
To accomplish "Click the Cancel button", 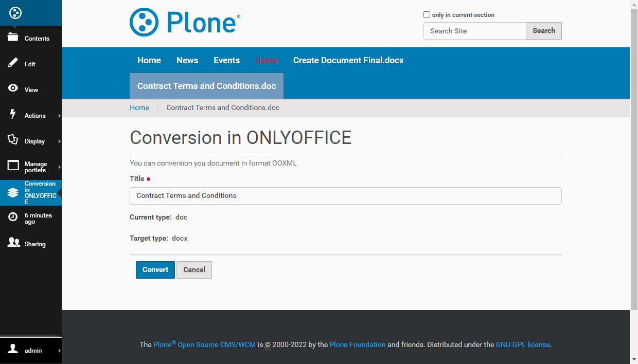I will click(x=194, y=270).
